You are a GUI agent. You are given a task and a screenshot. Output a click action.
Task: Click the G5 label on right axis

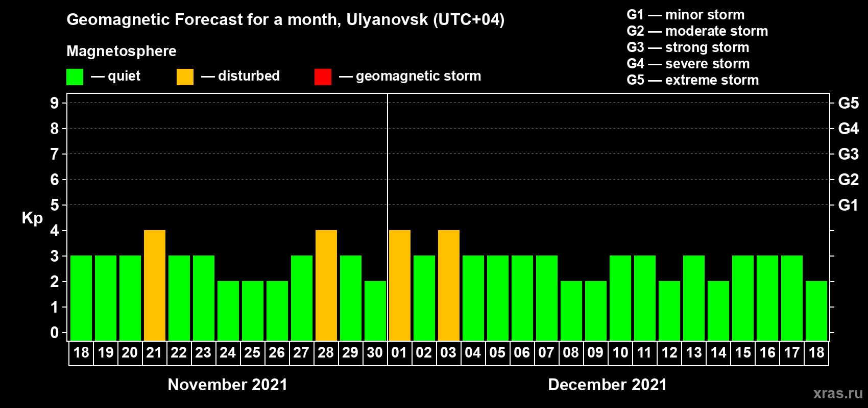(849, 103)
